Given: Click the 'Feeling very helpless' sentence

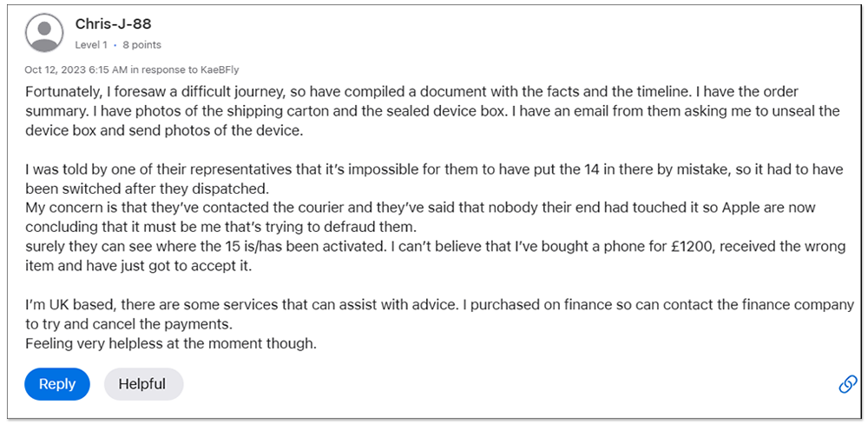Looking at the screenshot, I should [170, 344].
